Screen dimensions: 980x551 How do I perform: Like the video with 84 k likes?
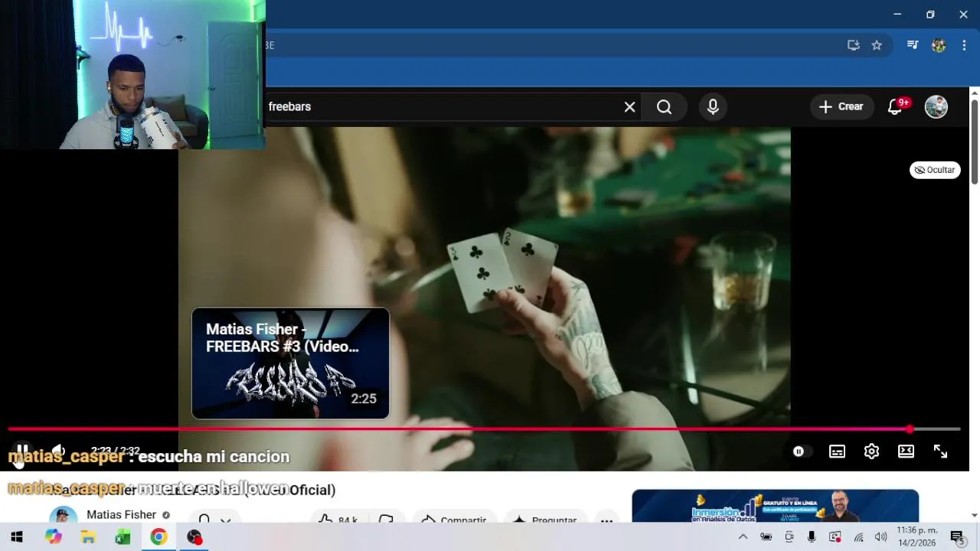[x=339, y=520]
